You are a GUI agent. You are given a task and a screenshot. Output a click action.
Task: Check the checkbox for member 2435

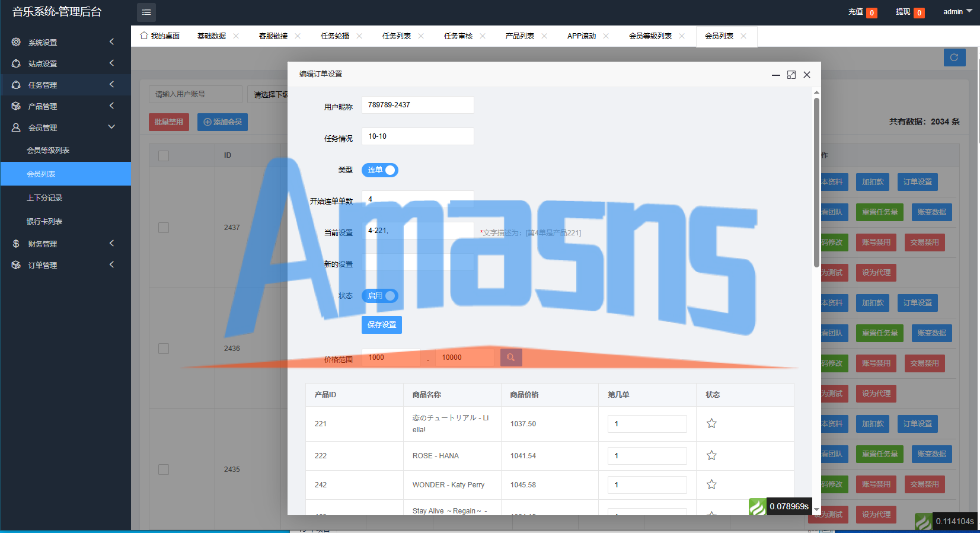tap(164, 470)
